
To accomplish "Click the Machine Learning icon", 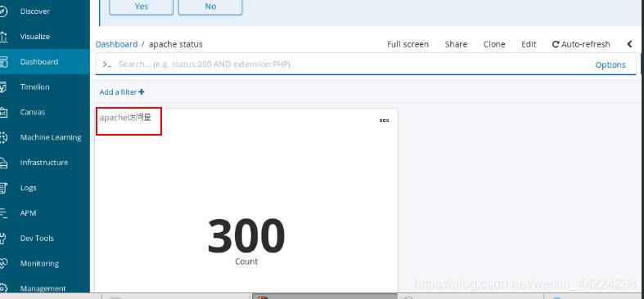I will 3,137.
